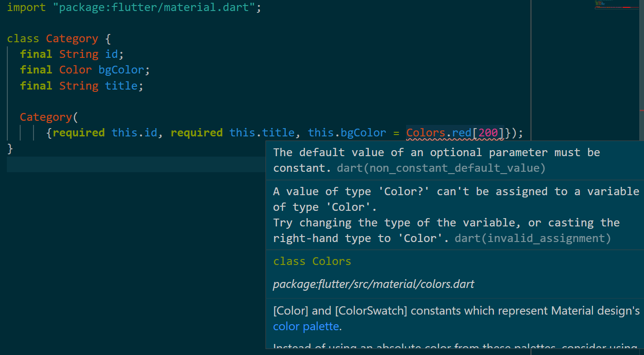This screenshot has height=355, width=644.
Task: Click the non_constant_default_value error code in the tooltip
Action: (441, 168)
